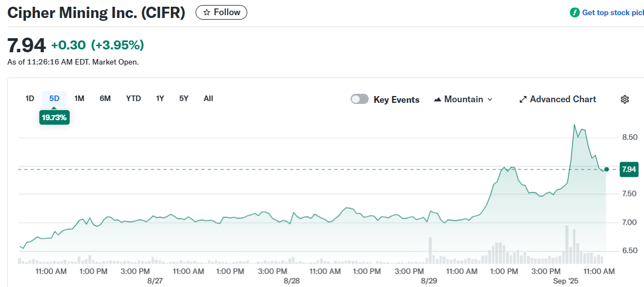Click the 19.73% change badge
Screen dimensions: 644x287
coord(54,118)
